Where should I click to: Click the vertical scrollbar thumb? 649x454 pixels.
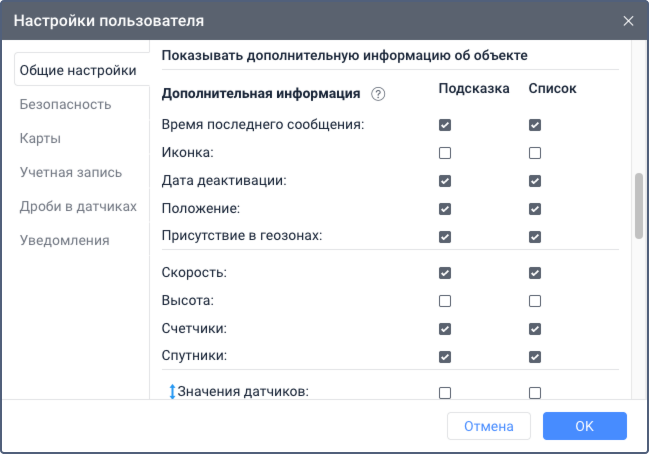(x=638, y=206)
